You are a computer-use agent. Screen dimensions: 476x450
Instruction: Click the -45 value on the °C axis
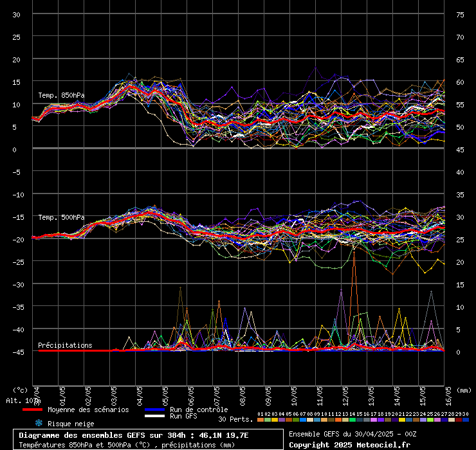18,352
